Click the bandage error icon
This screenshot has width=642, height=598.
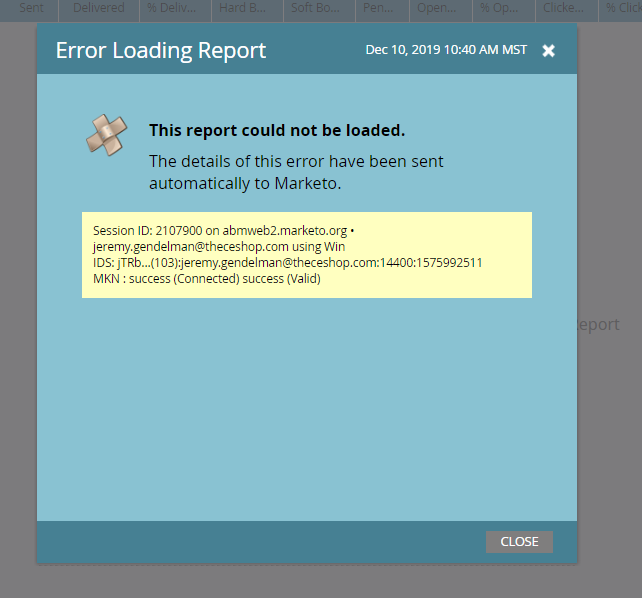[107, 135]
